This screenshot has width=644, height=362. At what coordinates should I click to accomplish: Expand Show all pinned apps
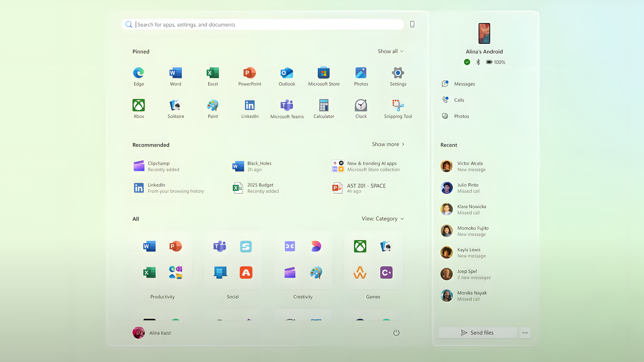click(x=391, y=51)
